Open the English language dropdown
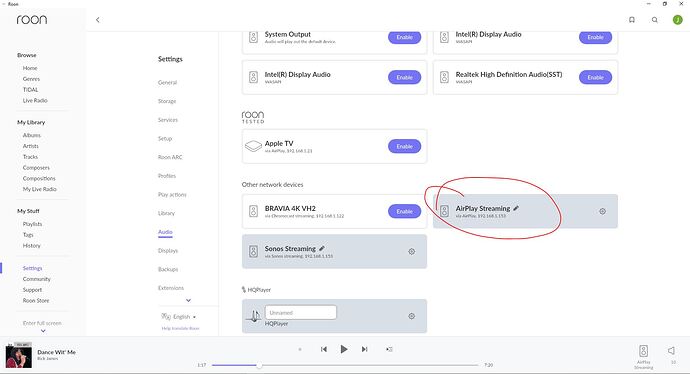 tap(179, 316)
